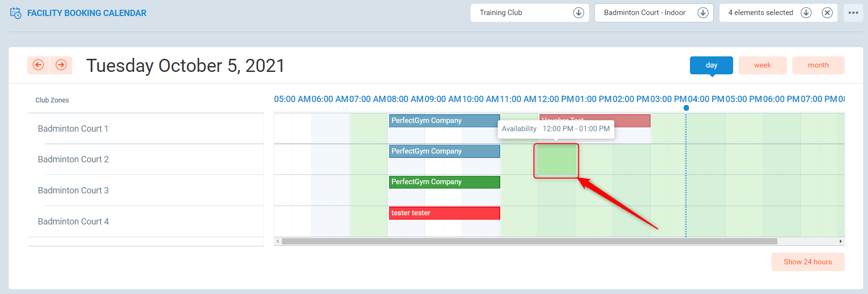
Task: Open the three-dots more options menu
Action: point(853,13)
